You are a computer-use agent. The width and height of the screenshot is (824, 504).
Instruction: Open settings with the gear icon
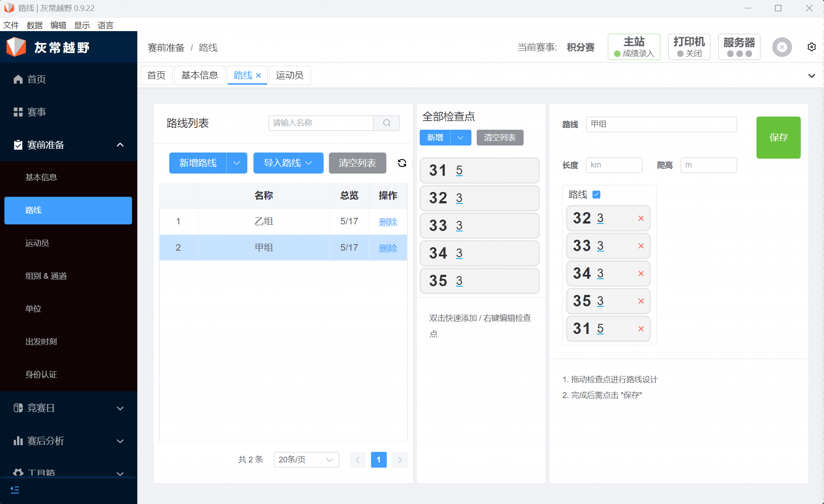tap(811, 47)
